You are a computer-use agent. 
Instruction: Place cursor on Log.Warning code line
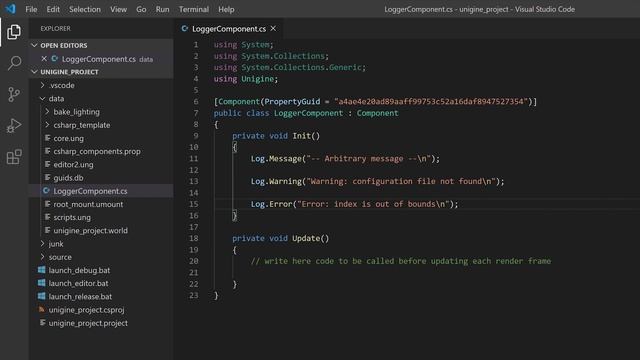point(377,181)
